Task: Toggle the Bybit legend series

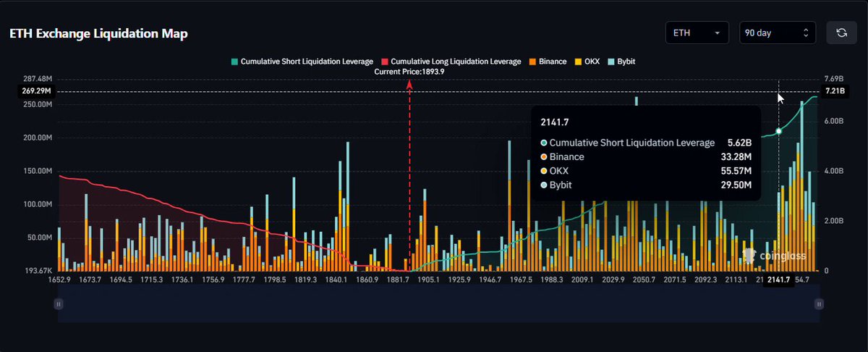Action: click(x=621, y=62)
